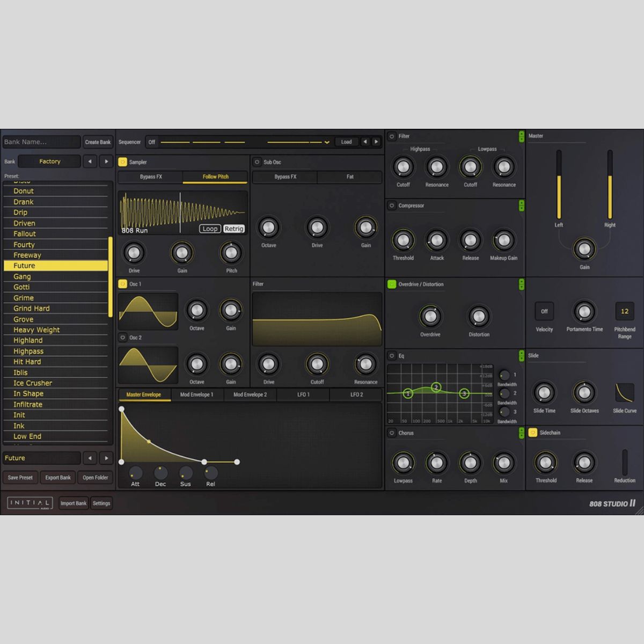This screenshot has height=644, width=644.
Task: Disable the Overdrive / Distortion power button
Action: [392, 284]
